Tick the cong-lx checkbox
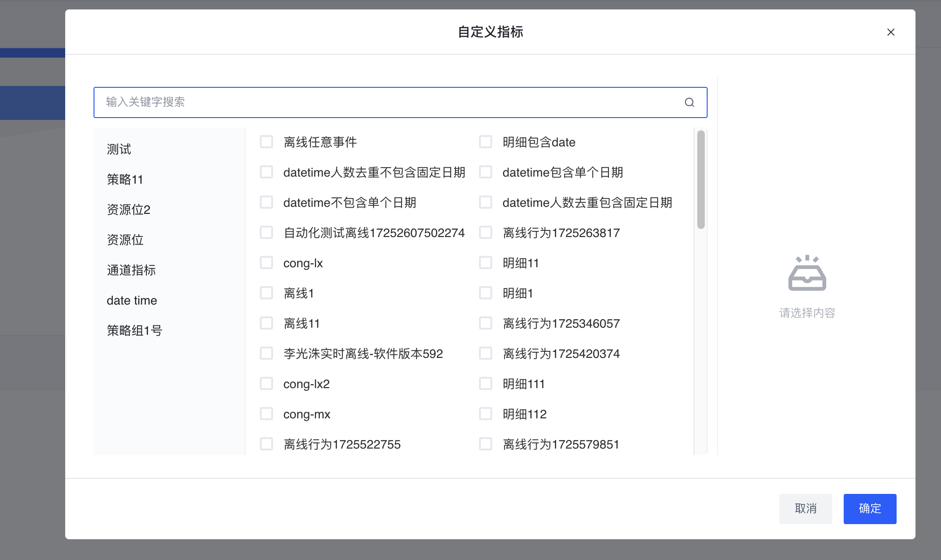The height and width of the screenshot is (560, 941). point(266,263)
